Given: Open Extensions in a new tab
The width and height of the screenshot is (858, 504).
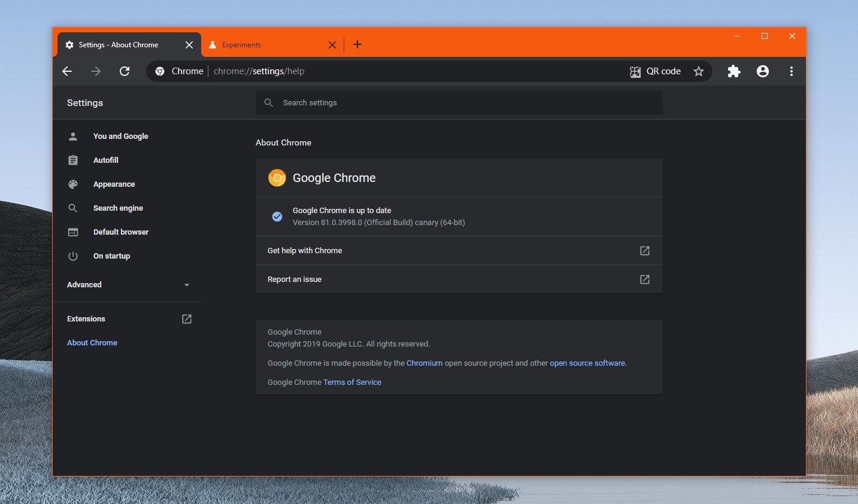Looking at the screenshot, I should click(x=86, y=318).
